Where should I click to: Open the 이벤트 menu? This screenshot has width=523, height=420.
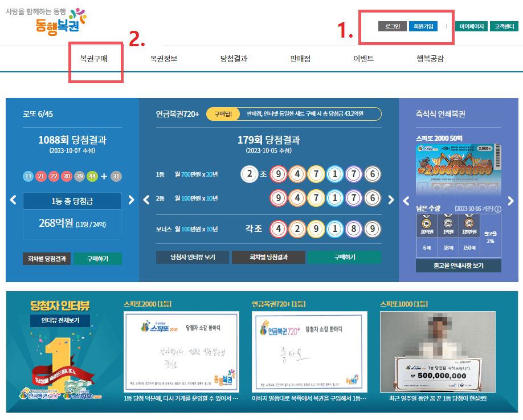363,59
